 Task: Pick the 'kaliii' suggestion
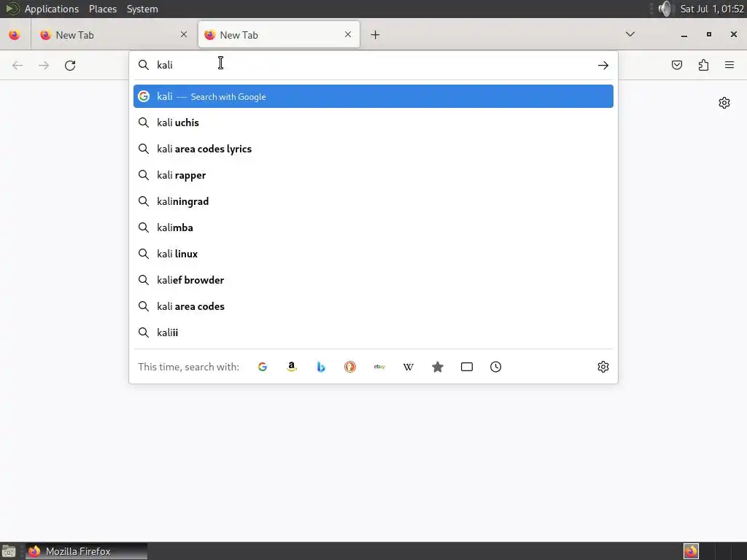[373, 332]
